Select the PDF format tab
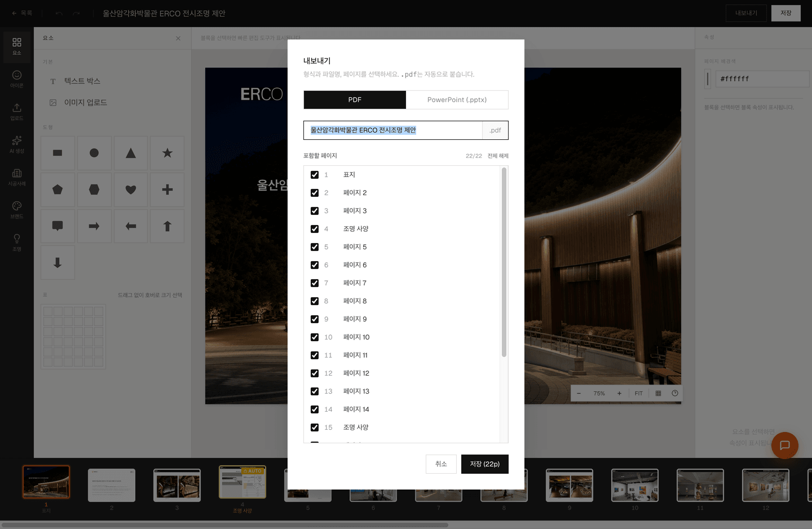The height and width of the screenshot is (529, 812). (355, 100)
